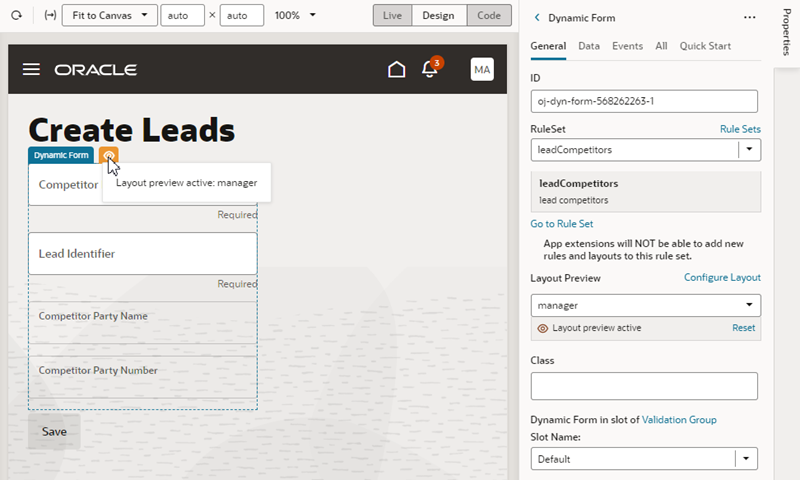Click the Class input field
This screenshot has width=800, height=480.
coord(644,386)
